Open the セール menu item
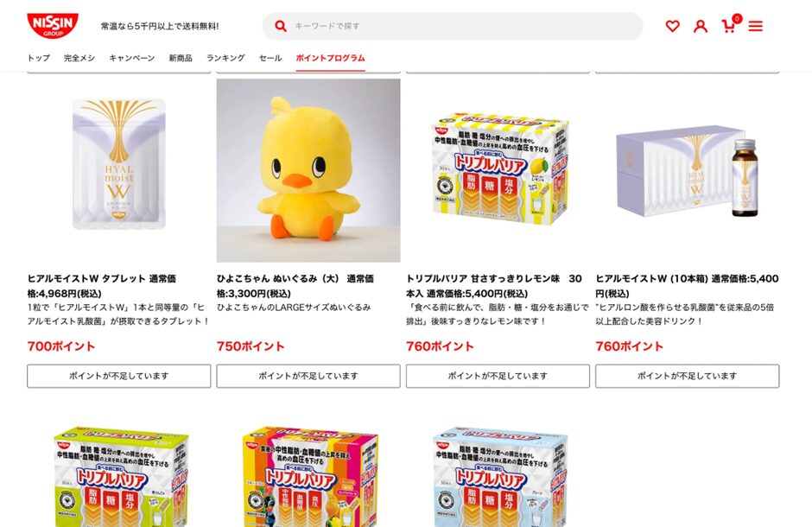 tap(270, 58)
